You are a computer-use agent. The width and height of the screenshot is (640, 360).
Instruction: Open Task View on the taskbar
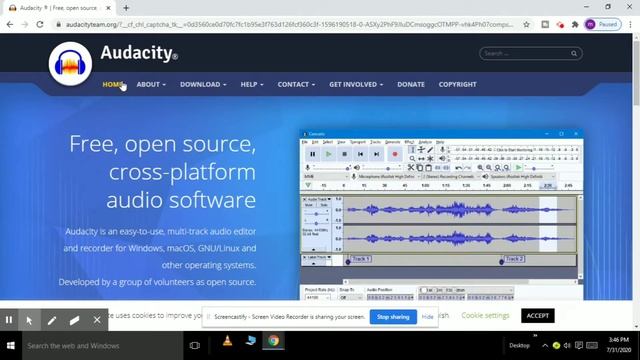[195, 346]
